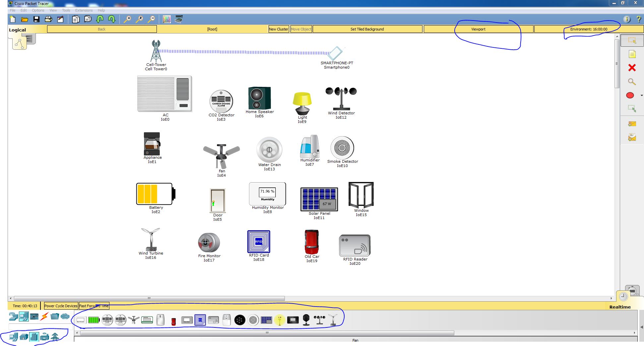Click the Viewport button
The height and width of the screenshot is (346, 644).
478,29
